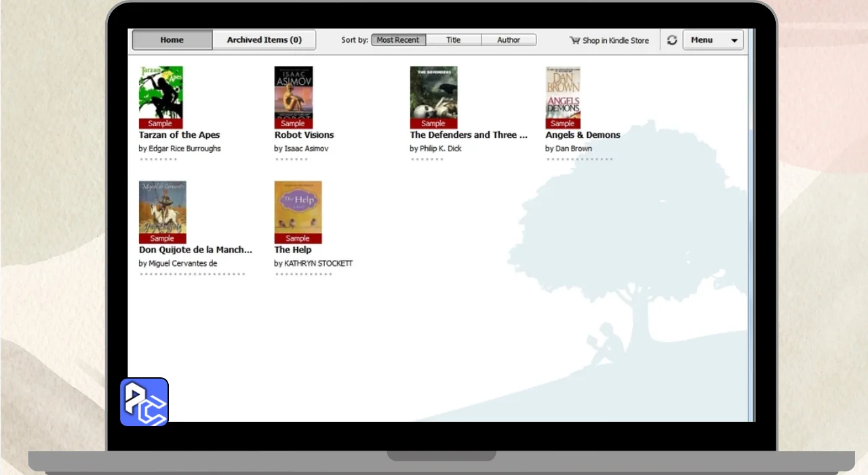Viewport: 868px width, 475px height.
Task: Click author text by KATHRYN STOCKETT
Action: tap(313, 263)
